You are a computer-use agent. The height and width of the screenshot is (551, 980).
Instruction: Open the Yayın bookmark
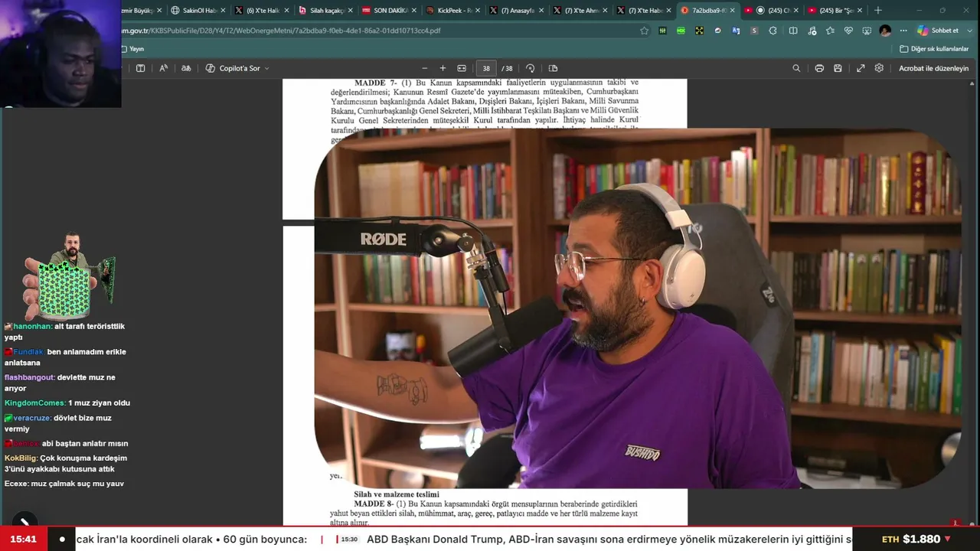click(132, 49)
